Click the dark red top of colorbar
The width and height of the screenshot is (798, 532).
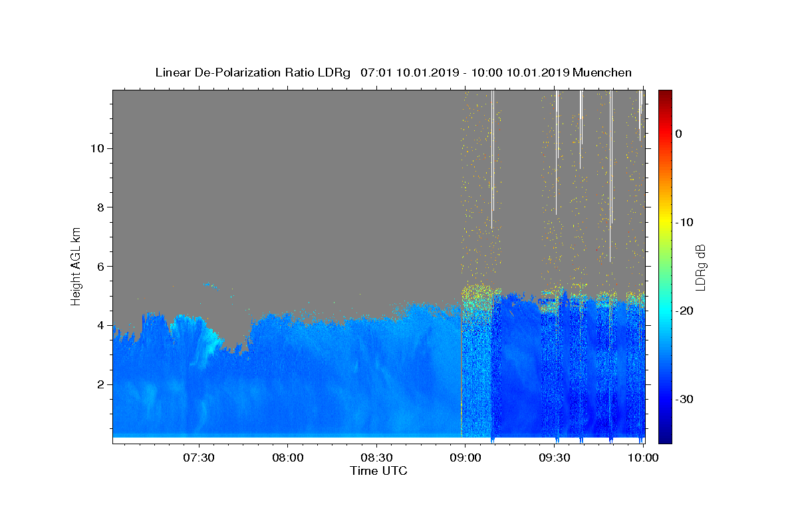tap(665, 94)
